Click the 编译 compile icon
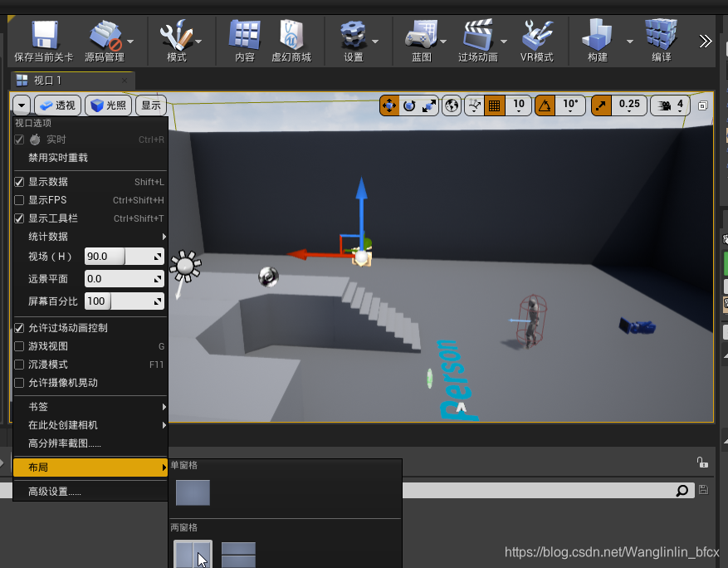 [x=661, y=34]
